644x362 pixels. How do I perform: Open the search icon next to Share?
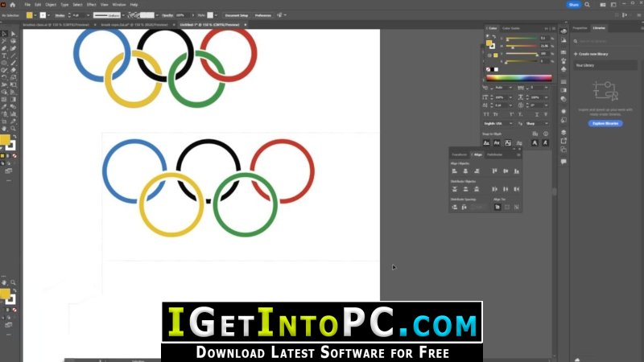pyautogui.click(x=588, y=5)
